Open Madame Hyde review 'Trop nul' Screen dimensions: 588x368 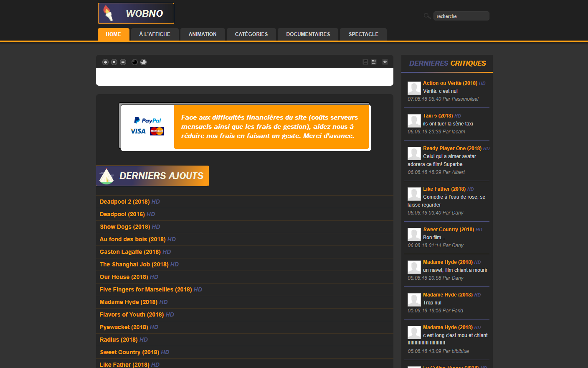(448, 295)
